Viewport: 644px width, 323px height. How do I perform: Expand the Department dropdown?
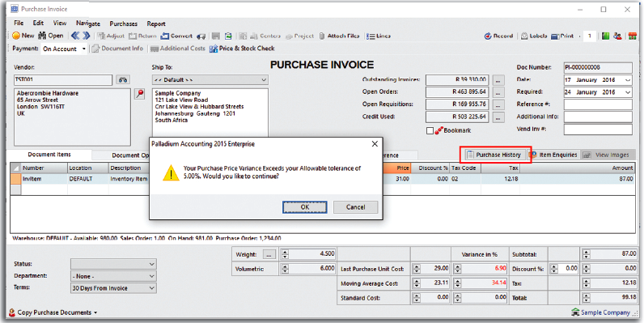point(152,276)
